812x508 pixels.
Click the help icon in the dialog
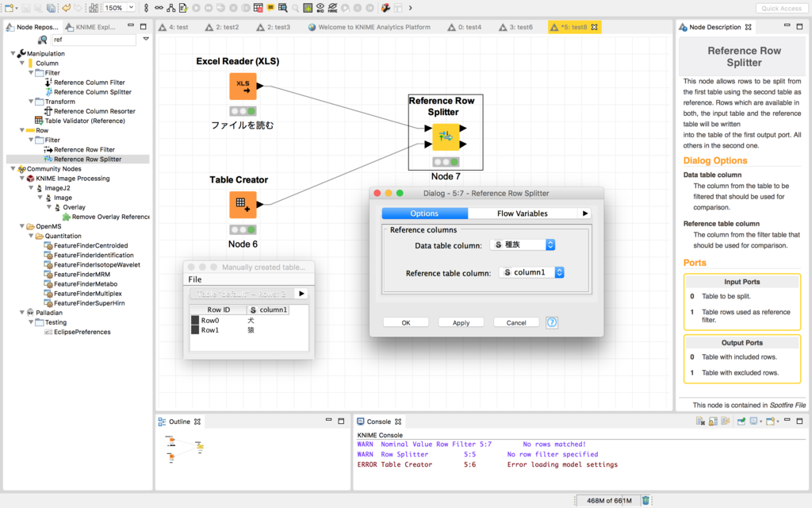pos(552,322)
